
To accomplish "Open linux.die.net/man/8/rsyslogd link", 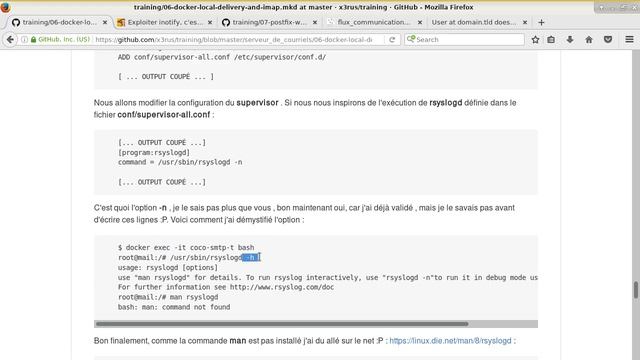I will [x=450, y=341].
